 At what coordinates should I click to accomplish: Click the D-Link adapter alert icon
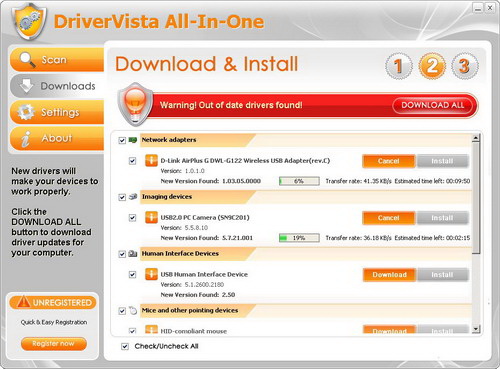tap(151, 160)
